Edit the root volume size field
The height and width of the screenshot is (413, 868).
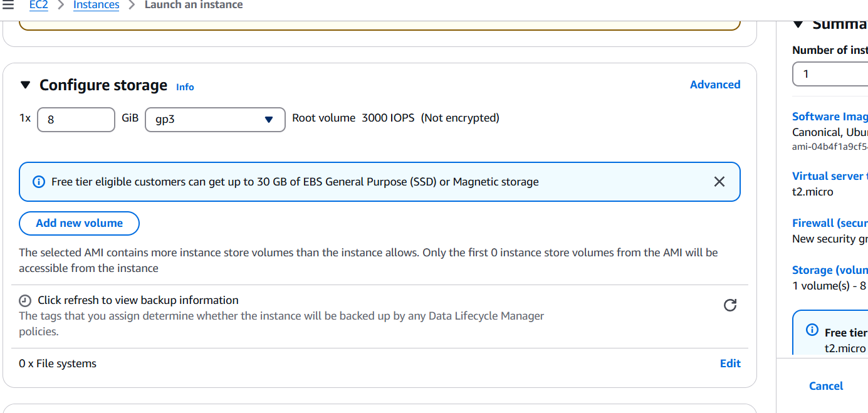pos(76,119)
